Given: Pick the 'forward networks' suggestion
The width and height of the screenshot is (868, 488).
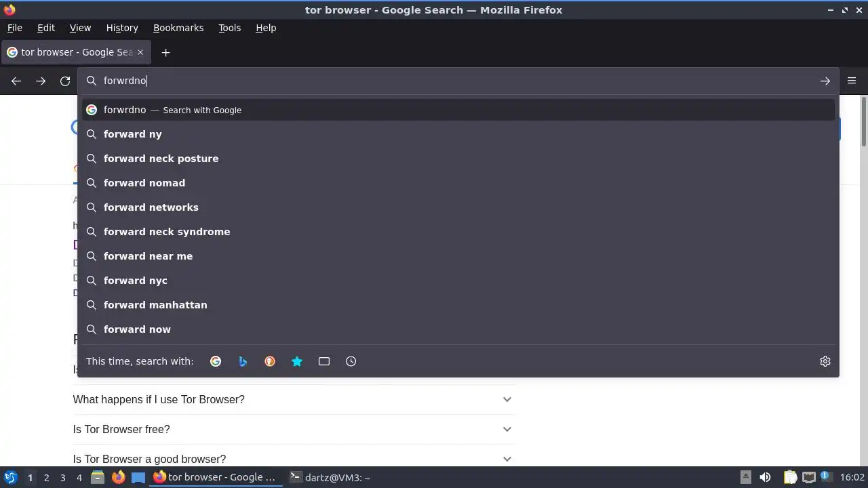Looking at the screenshot, I should (x=458, y=207).
